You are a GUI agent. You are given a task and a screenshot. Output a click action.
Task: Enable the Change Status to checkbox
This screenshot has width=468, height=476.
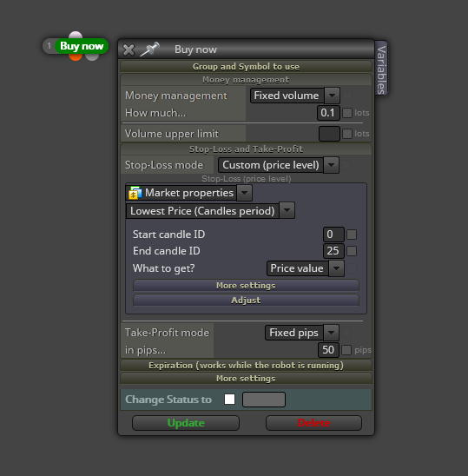point(229,400)
